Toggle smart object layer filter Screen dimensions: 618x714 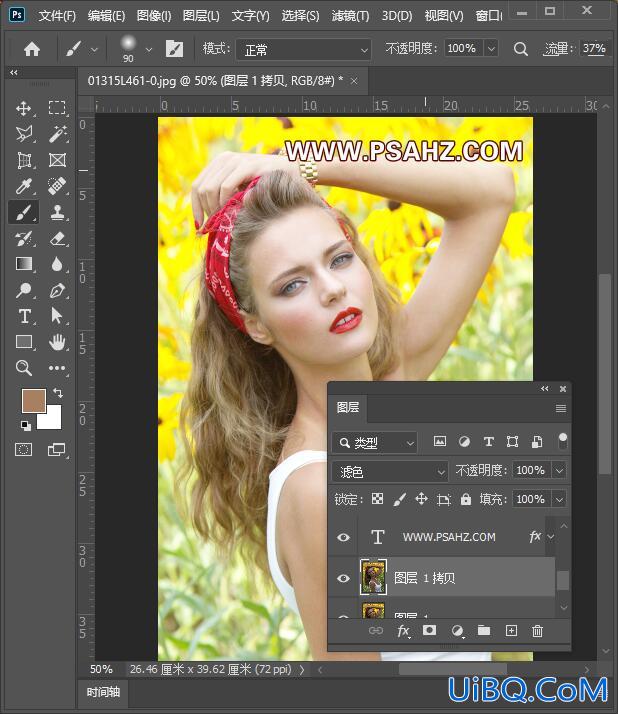tap(537, 441)
